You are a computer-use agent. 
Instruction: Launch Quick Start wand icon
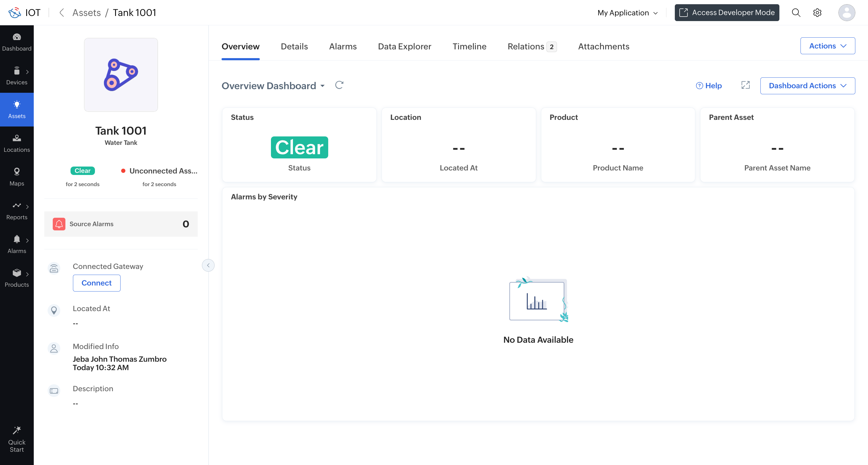point(17,430)
